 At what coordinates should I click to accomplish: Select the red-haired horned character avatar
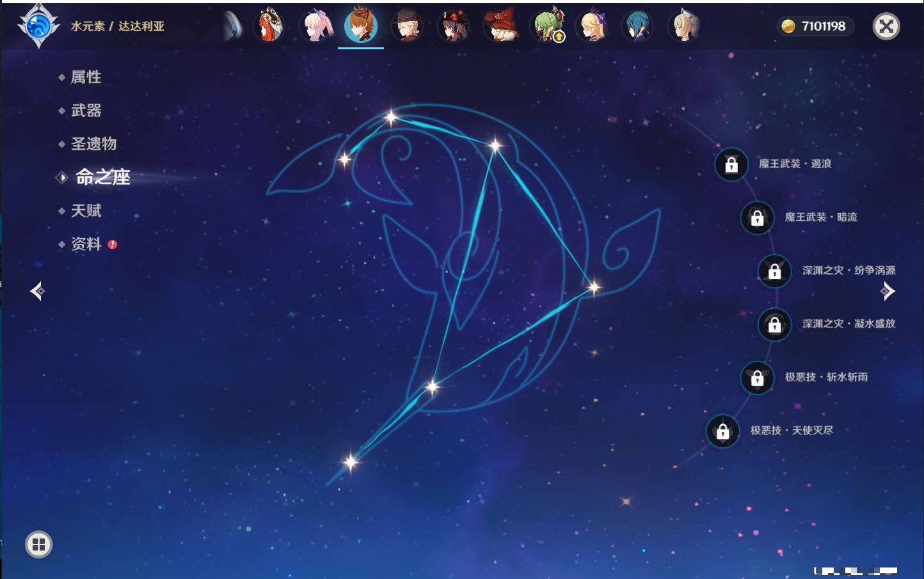[269, 26]
